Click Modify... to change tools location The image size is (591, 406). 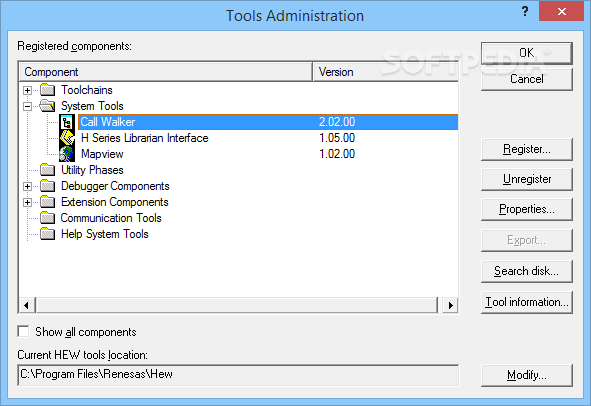527,375
